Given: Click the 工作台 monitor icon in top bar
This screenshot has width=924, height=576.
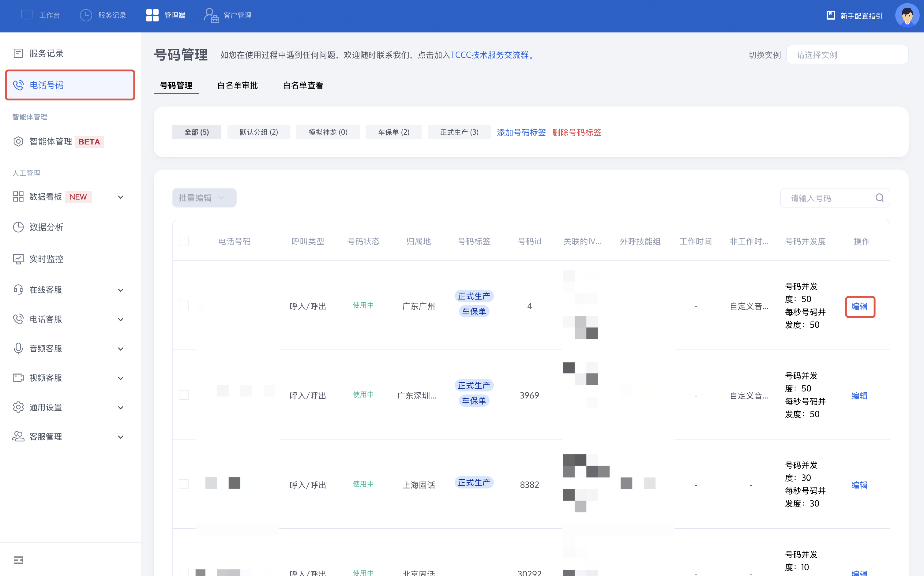Looking at the screenshot, I should click(27, 15).
